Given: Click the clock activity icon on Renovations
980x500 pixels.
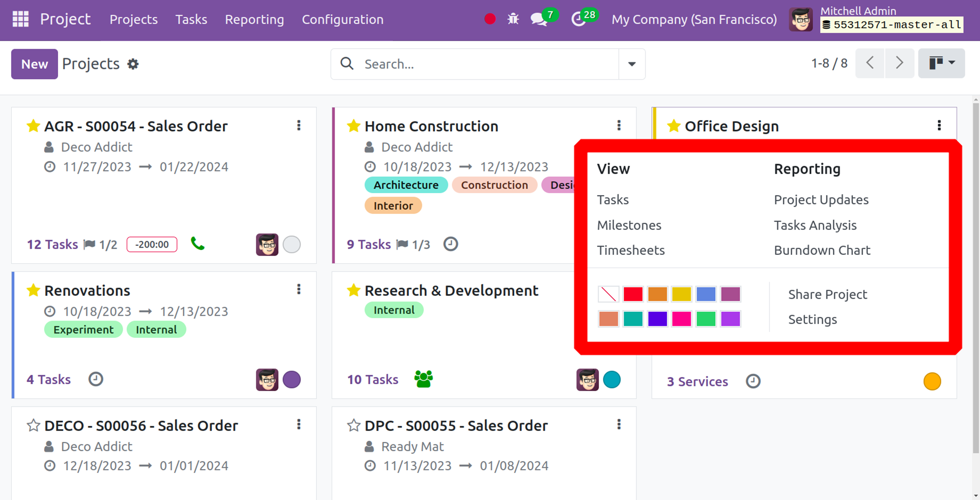Looking at the screenshot, I should 95,379.
